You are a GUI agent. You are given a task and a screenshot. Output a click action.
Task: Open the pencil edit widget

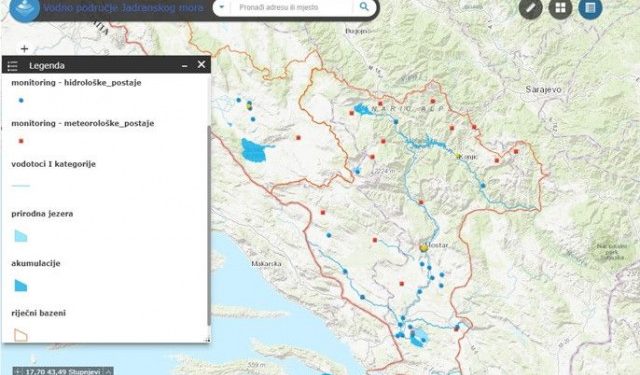pos(531,8)
